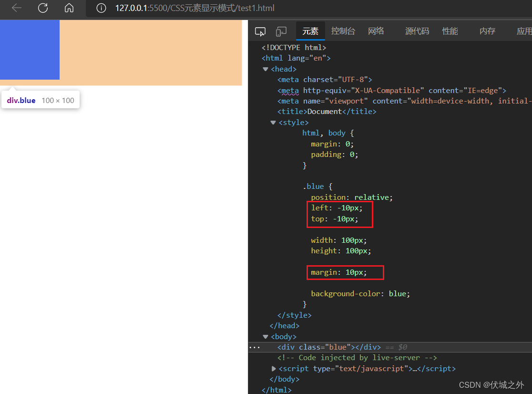Open the 控制台 tab
Image resolution: width=532 pixels, height=394 pixels.
click(x=343, y=31)
